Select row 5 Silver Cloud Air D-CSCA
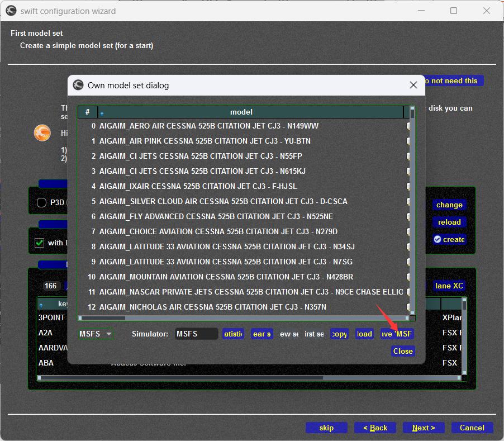This screenshot has width=504, height=441. [243, 201]
